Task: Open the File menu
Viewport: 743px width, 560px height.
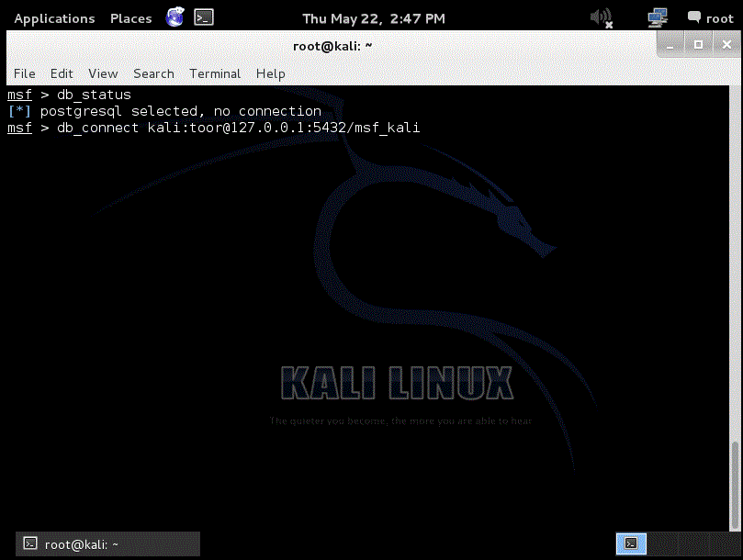Action: 24,74
